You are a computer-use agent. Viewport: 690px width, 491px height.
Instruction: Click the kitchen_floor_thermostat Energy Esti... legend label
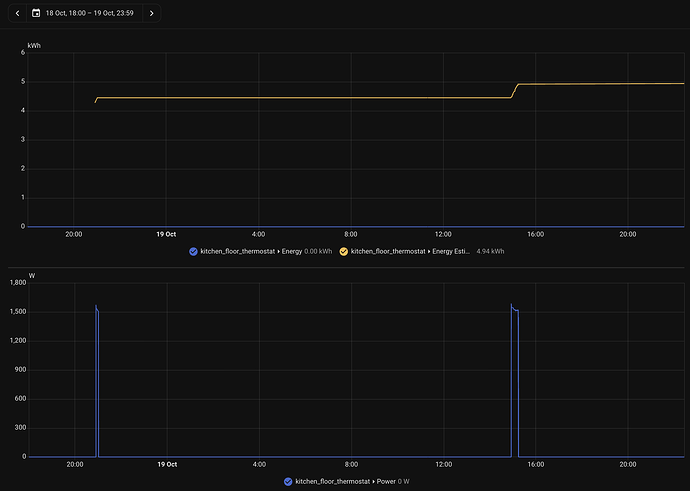click(410, 252)
